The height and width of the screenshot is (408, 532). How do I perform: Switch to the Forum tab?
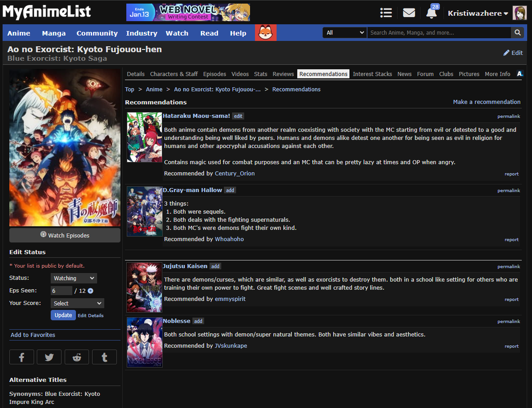tap(425, 74)
